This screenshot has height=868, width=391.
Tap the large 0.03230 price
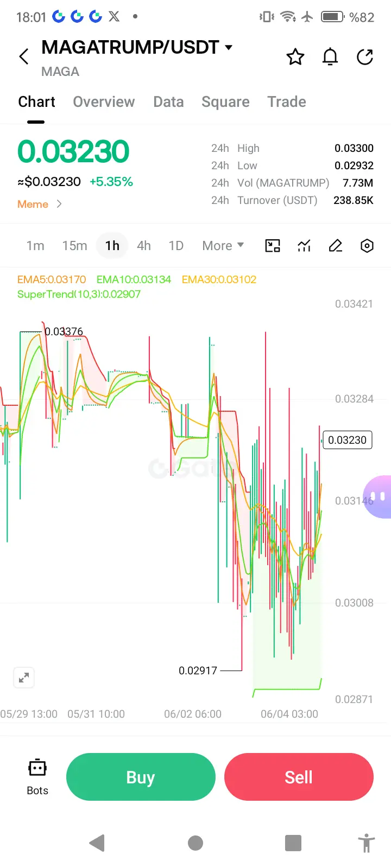pyautogui.click(x=73, y=151)
